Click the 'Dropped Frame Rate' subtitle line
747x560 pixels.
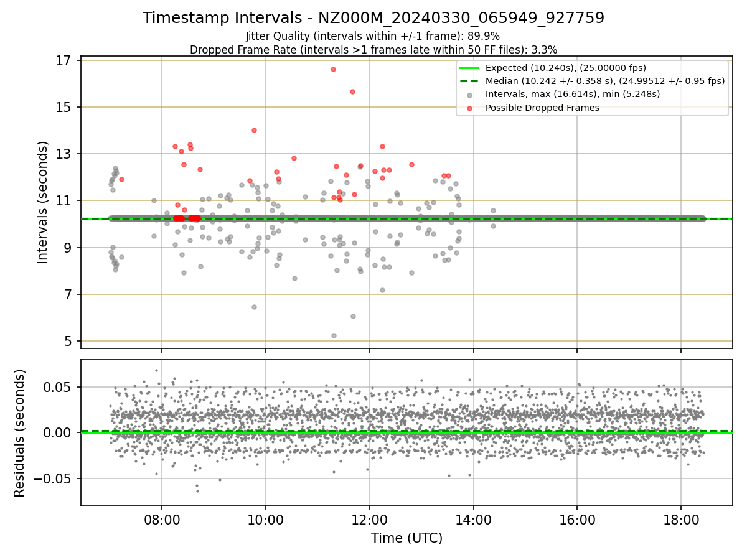tap(374, 49)
